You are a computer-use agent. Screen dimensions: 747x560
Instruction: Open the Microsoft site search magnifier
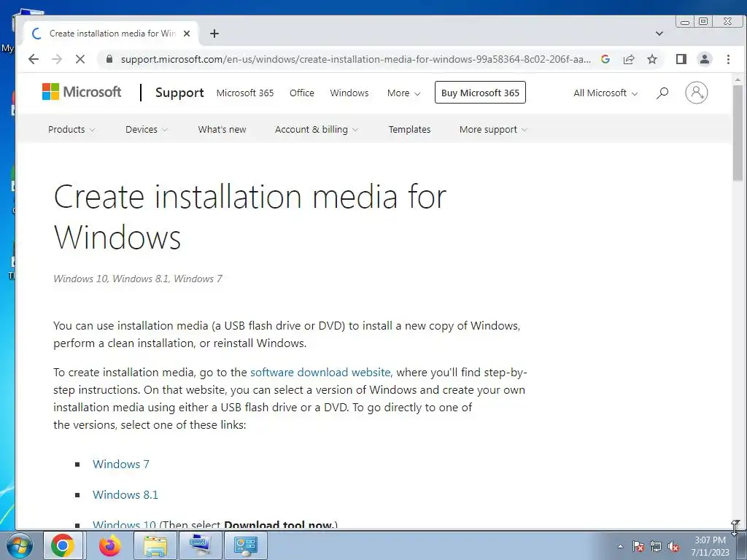click(662, 93)
